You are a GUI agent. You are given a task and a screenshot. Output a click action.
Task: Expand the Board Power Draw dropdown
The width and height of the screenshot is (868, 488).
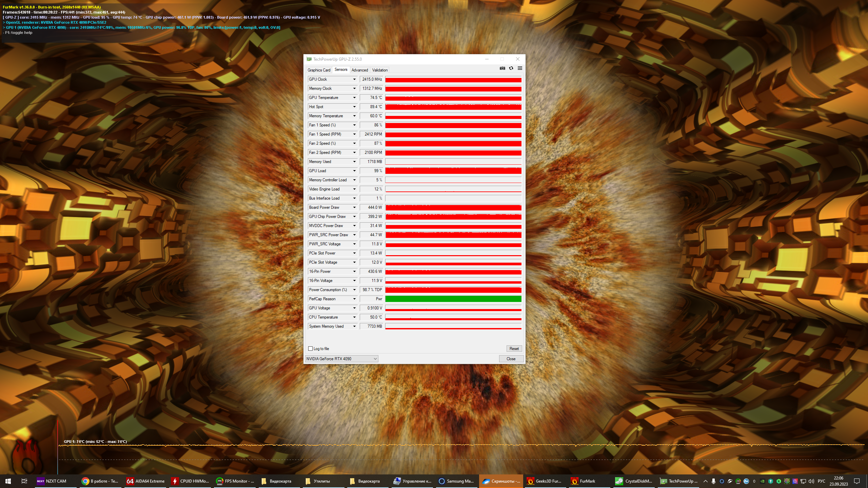354,207
